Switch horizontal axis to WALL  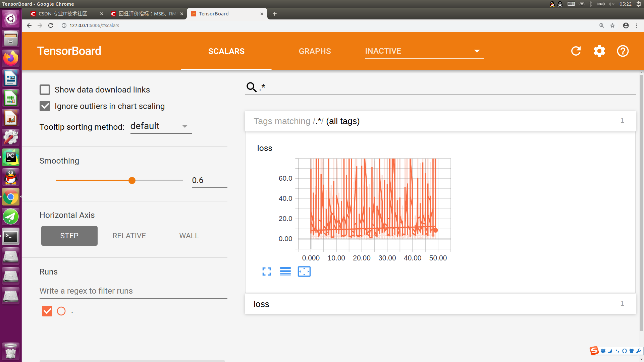click(189, 236)
